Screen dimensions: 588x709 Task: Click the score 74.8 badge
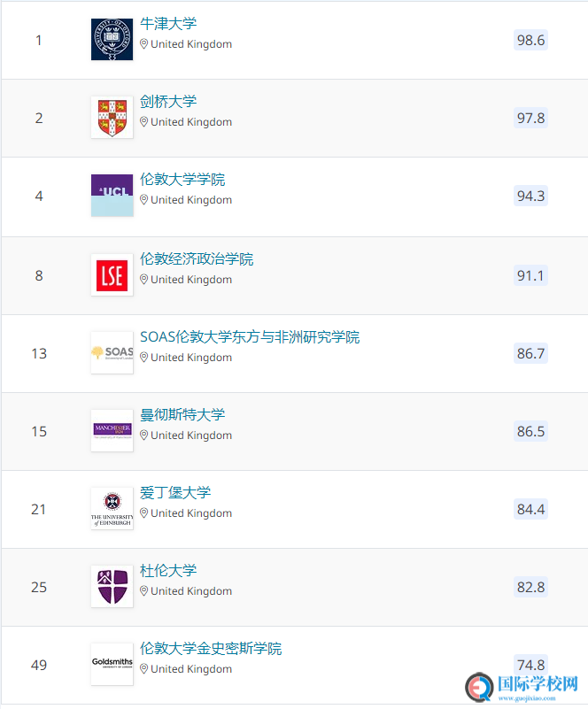tap(530, 665)
